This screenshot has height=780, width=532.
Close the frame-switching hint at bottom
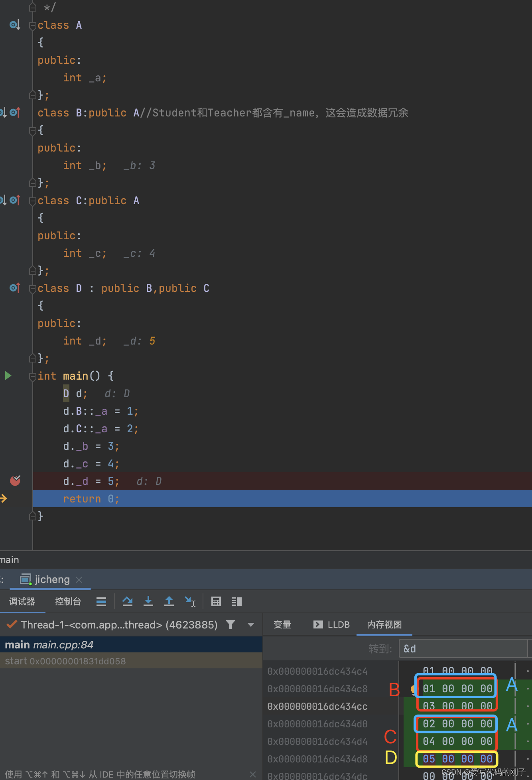click(x=253, y=774)
